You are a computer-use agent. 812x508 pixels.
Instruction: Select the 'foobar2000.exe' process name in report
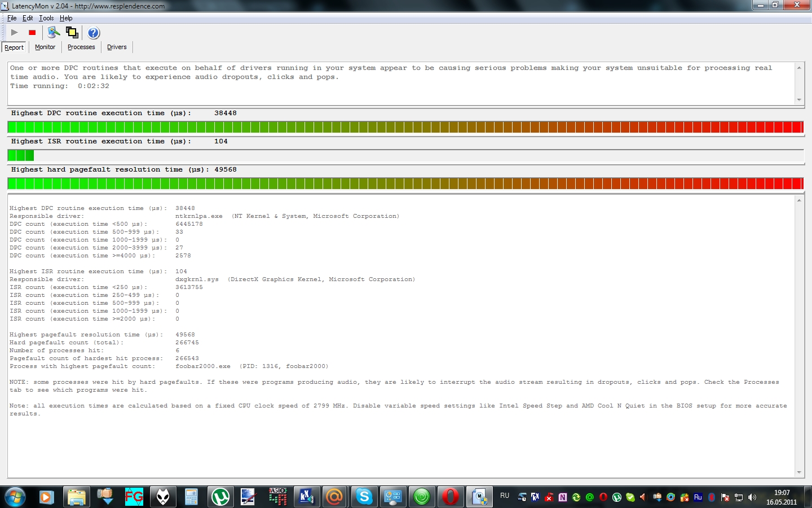point(202,366)
